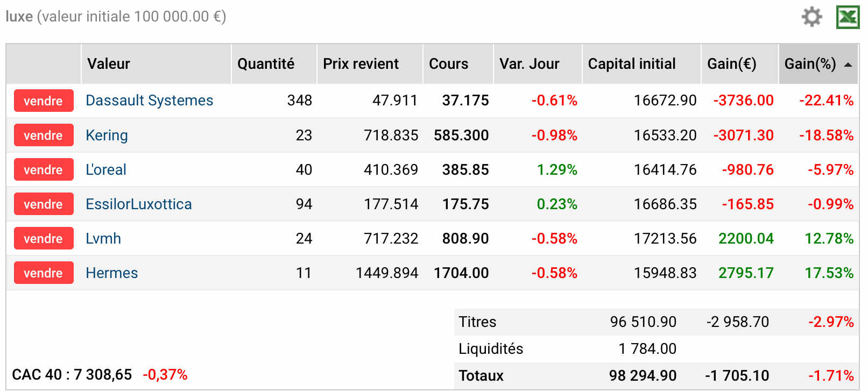Open the Lvmh stock link
Image resolution: width=868 pixels, height=392 pixels.
point(103,238)
